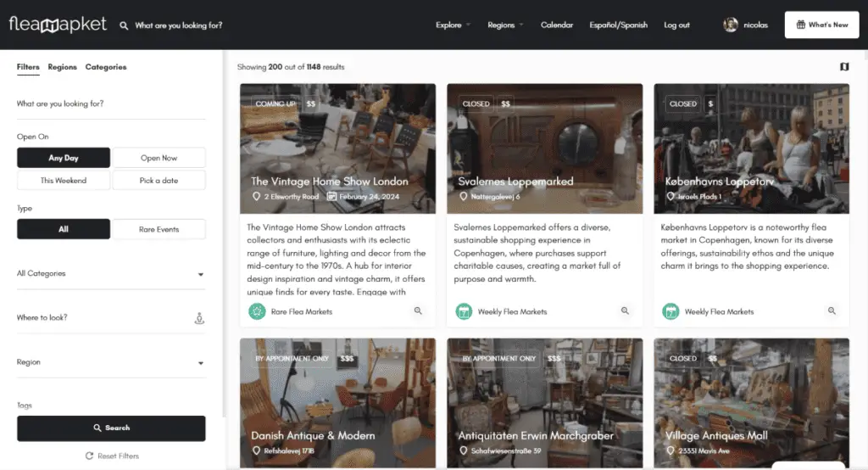This screenshot has width=868, height=470.
Task: Click location pin beside 2 Elsworthy Road
Action: (256, 196)
